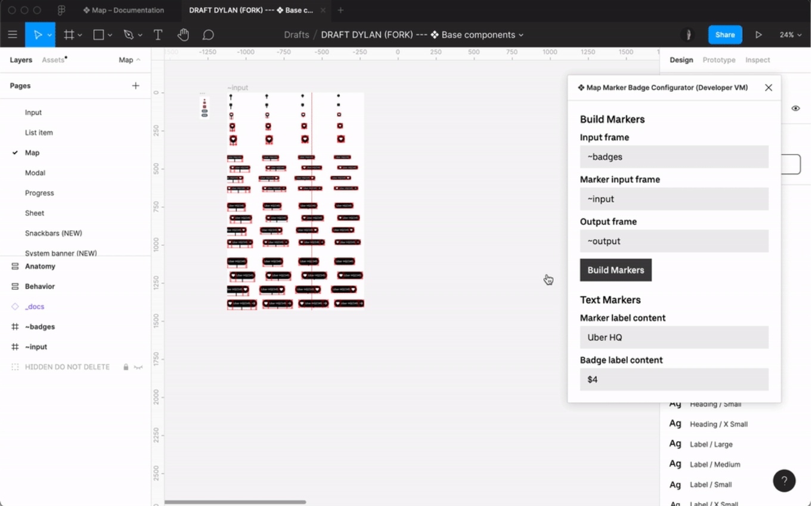
Task: Select the Text tool
Action: tap(158, 35)
